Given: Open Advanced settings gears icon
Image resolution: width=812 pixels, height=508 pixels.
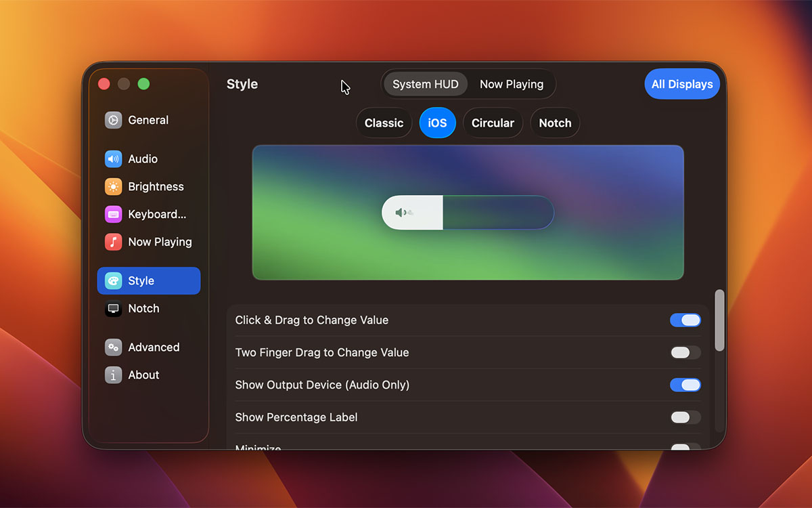Looking at the screenshot, I should pyautogui.click(x=113, y=347).
